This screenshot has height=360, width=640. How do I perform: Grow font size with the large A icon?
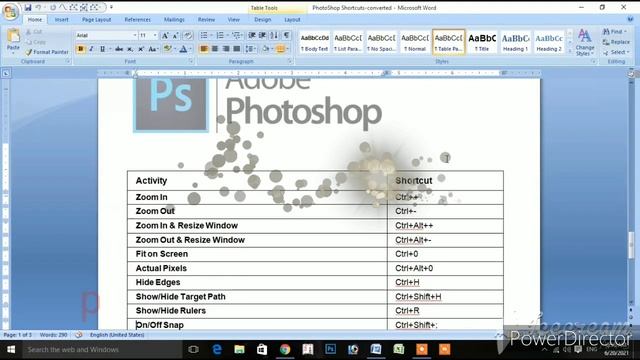point(165,36)
